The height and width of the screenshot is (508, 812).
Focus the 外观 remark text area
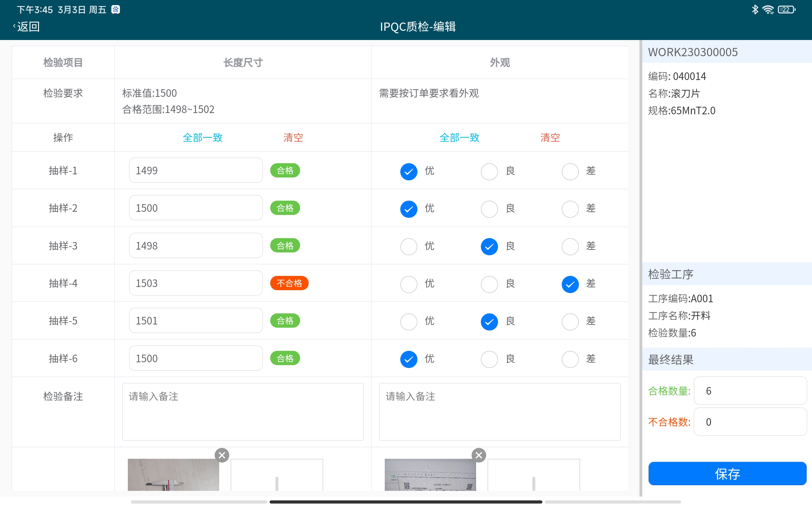click(500, 412)
